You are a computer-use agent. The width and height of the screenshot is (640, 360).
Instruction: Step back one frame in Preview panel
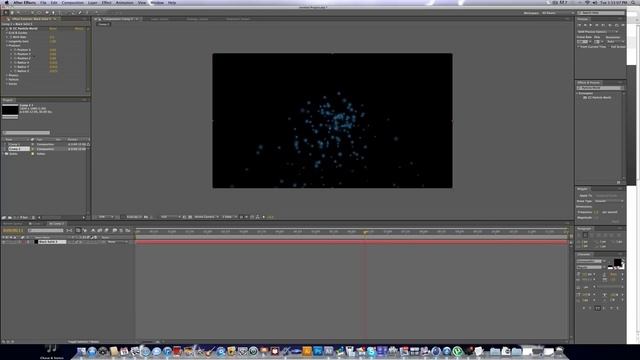[585, 25]
